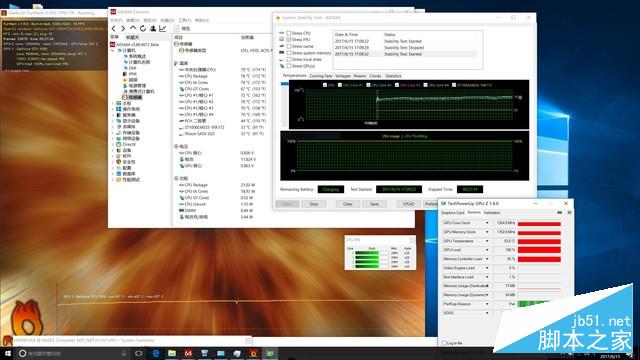Toggle Stress FPU checkbox
640x360 pixels.
coord(289,40)
